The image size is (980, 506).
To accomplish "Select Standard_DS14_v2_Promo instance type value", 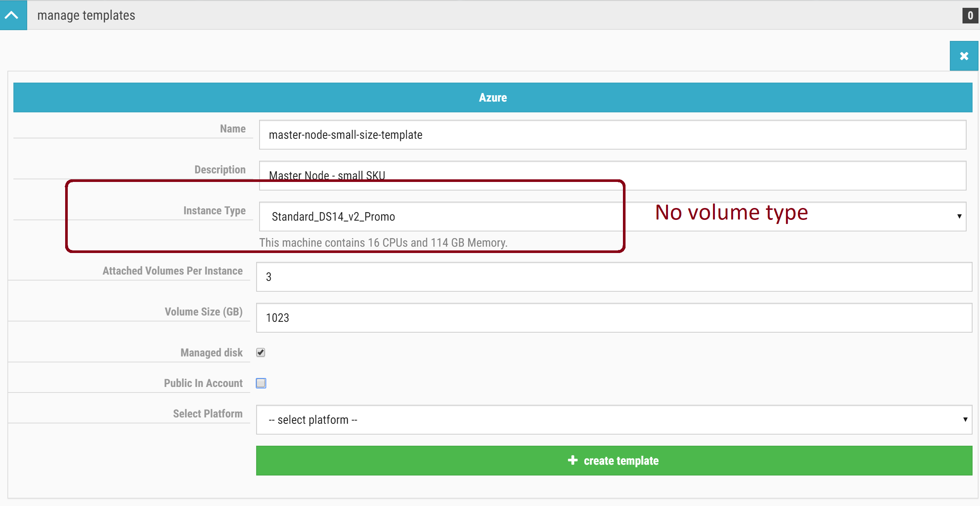I will [333, 216].
